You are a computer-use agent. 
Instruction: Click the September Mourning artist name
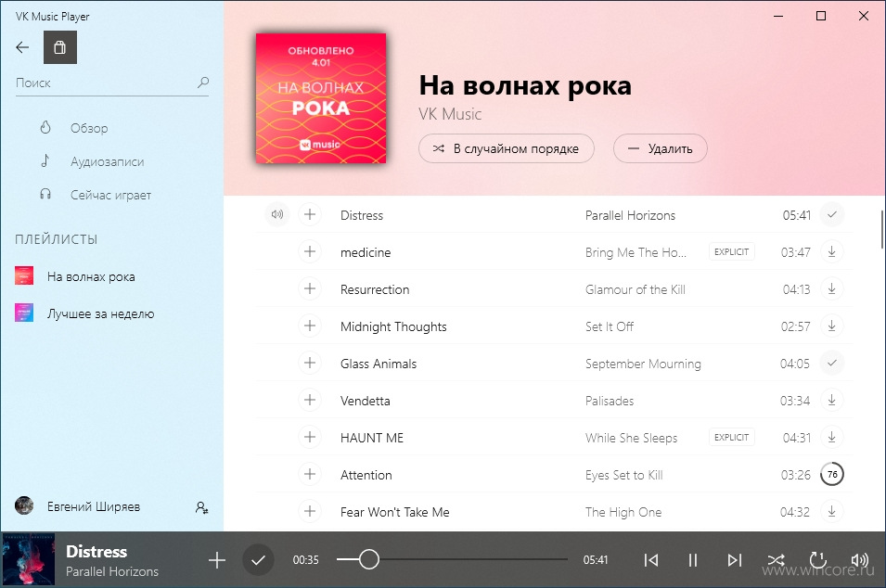click(643, 364)
